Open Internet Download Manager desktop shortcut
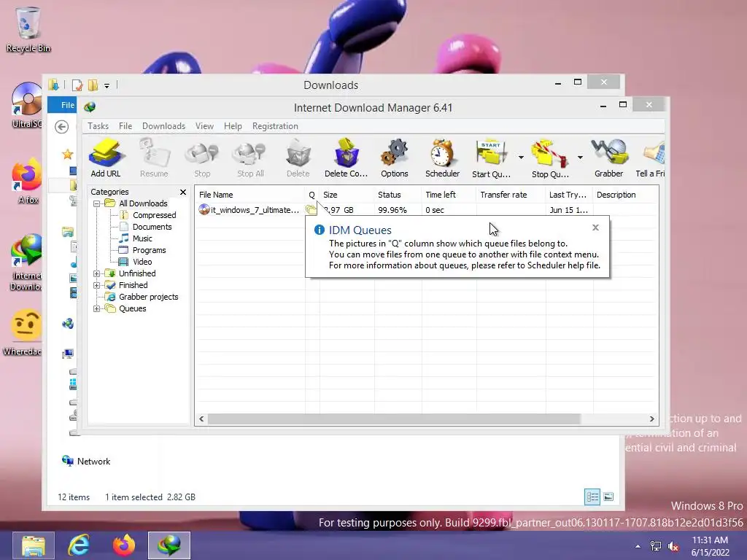The height and width of the screenshot is (560, 747). [27, 262]
